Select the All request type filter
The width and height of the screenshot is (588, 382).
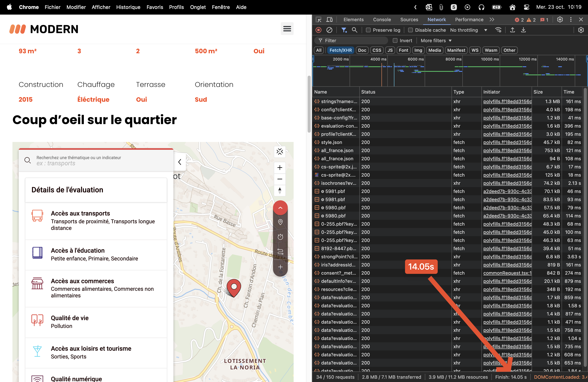319,50
